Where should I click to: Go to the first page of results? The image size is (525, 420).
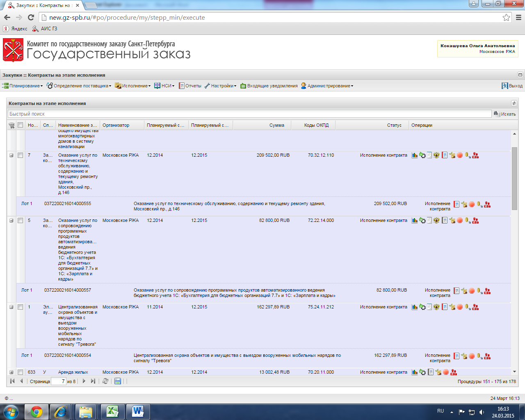(12, 381)
